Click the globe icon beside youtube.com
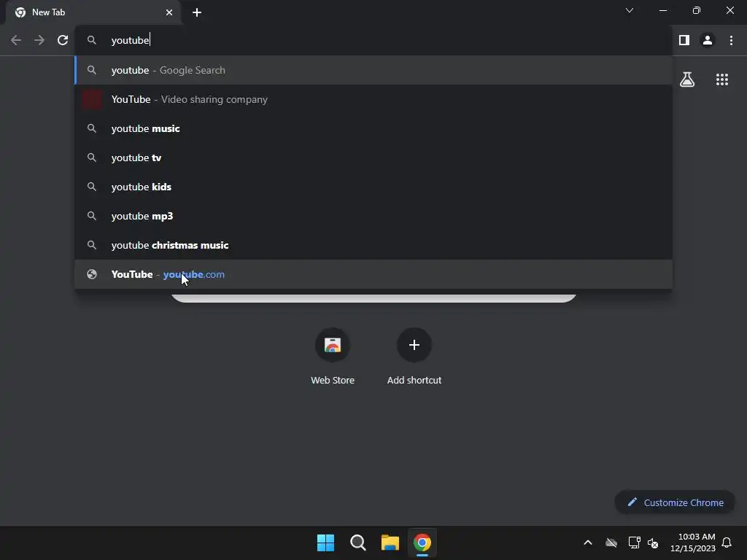This screenshot has height=560, width=747. pos(92,274)
